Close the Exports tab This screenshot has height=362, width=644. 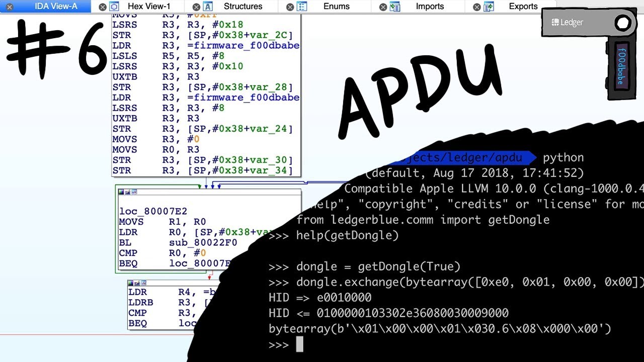pyautogui.click(x=476, y=7)
